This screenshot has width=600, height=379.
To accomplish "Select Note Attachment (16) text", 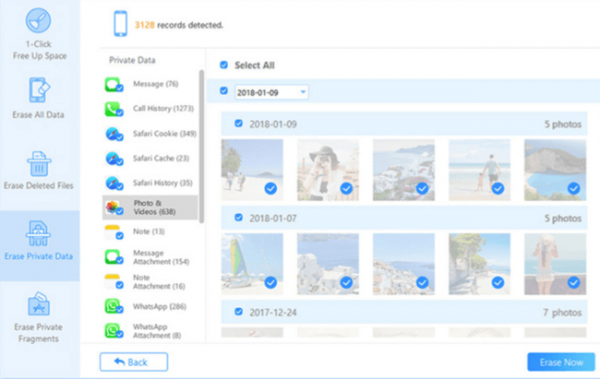I will (159, 282).
